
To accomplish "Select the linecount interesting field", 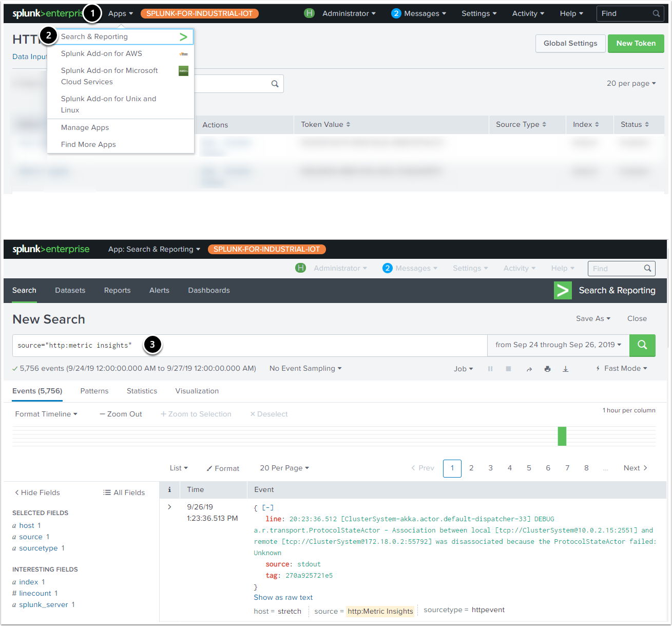I will click(35, 593).
